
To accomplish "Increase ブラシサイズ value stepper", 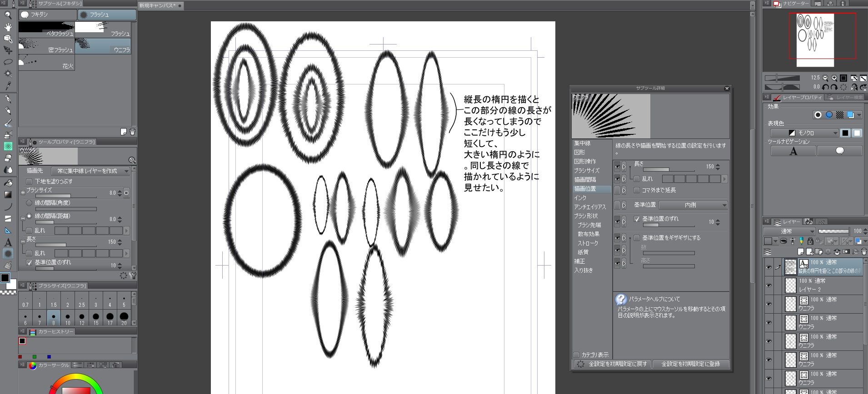I will click(x=120, y=191).
